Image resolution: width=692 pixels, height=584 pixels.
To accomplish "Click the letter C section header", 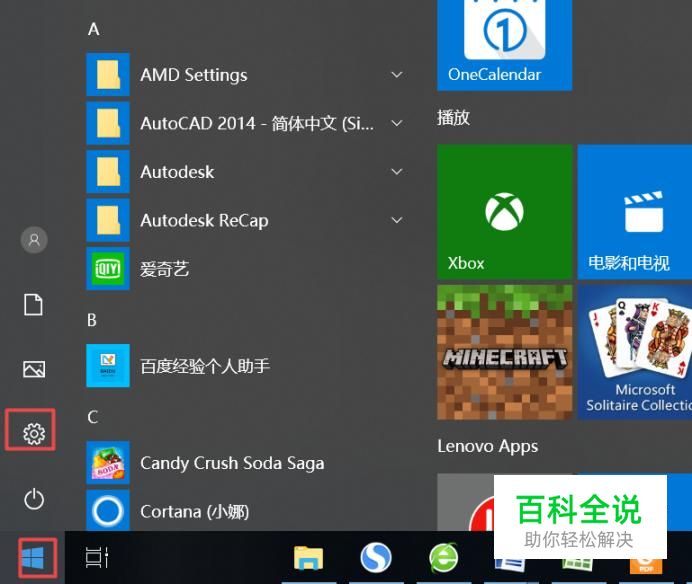I will (93, 417).
